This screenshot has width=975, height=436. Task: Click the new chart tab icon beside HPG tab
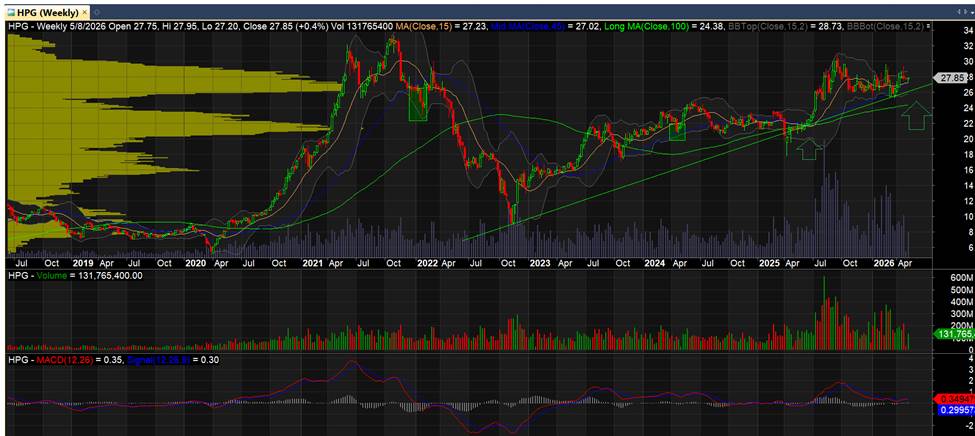pos(97,12)
